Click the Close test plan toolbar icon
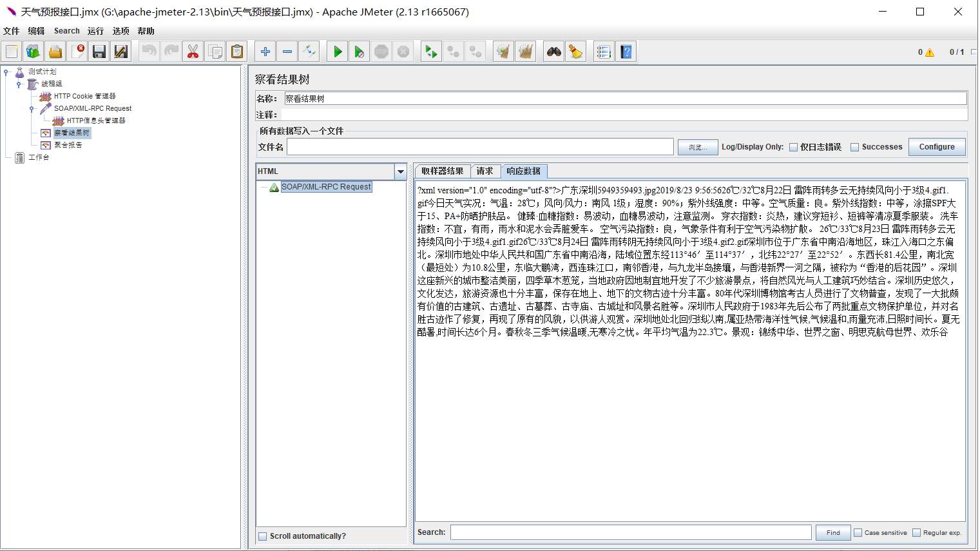The height and width of the screenshot is (551, 980). pos(77,52)
